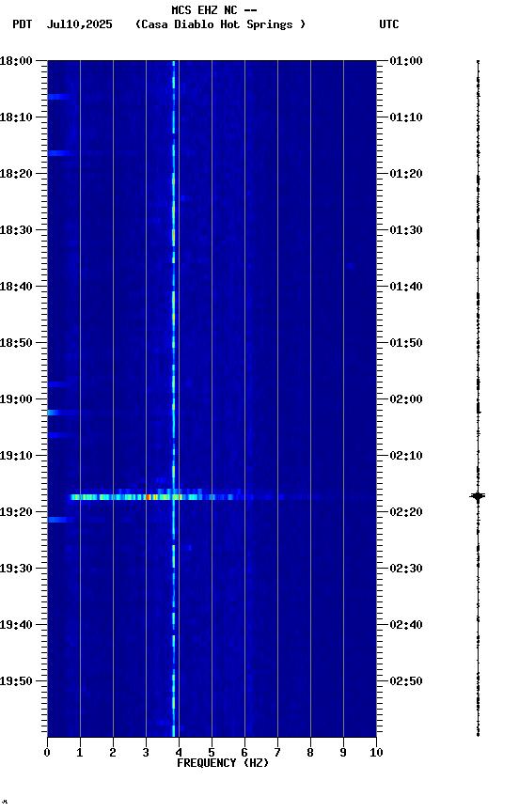
Task: Click the 01:50 UTC time label
Action: (406, 343)
